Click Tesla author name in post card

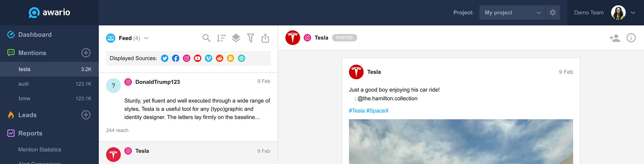[374, 72]
